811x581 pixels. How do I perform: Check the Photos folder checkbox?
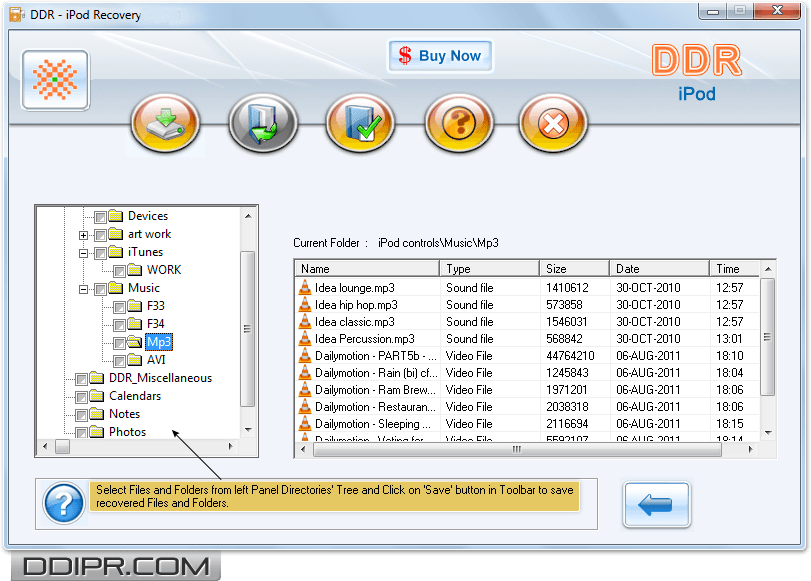[x=81, y=433]
